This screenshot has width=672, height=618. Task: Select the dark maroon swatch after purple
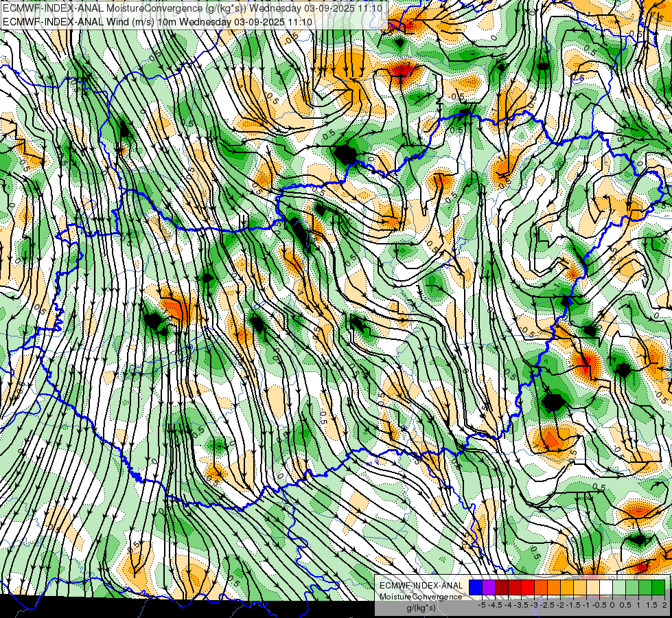click(x=502, y=587)
